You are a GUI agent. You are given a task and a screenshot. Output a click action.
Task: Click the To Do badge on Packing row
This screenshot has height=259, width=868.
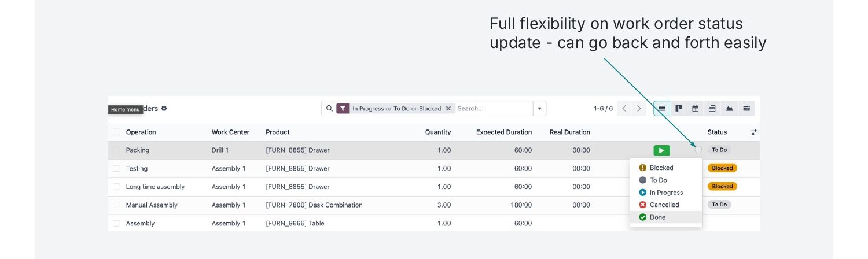pos(719,150)
